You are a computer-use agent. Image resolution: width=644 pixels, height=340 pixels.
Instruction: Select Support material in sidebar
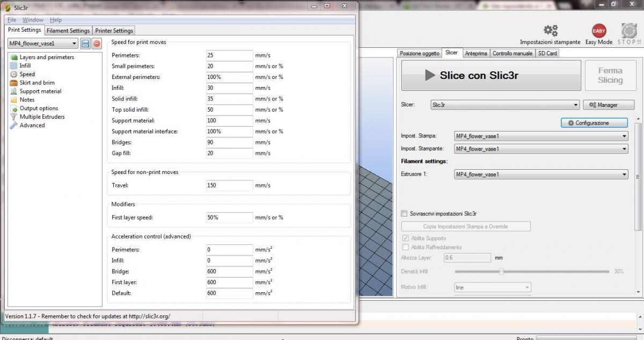point(40,91)
